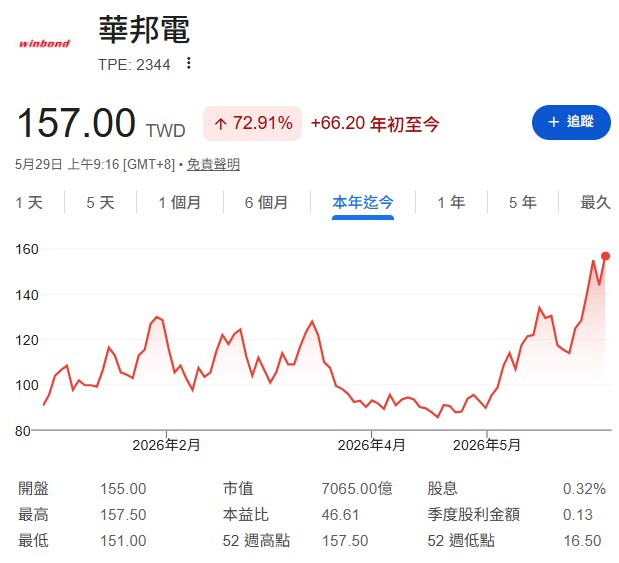Click the 52 週高點 label
The height and width of the screenshot is (563, 619).
(x=256, y=541)
